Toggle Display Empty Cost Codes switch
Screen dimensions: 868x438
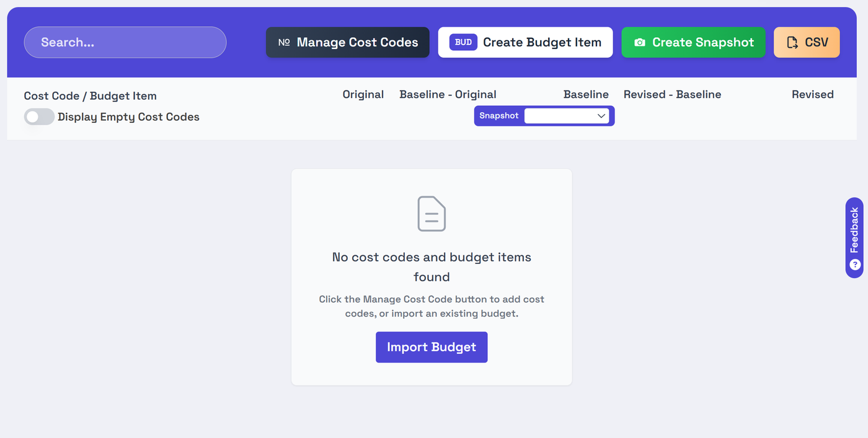[39, 116]
